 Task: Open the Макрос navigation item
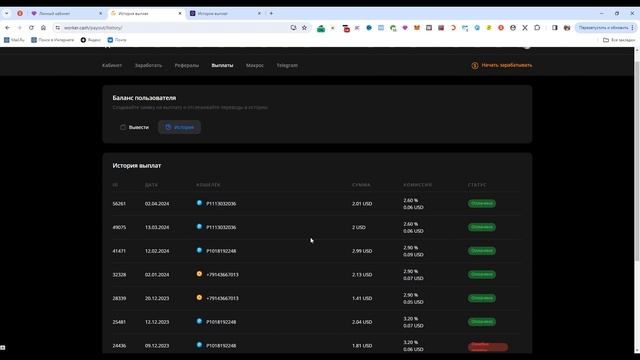pyautogui.click(x=255, y=65)
